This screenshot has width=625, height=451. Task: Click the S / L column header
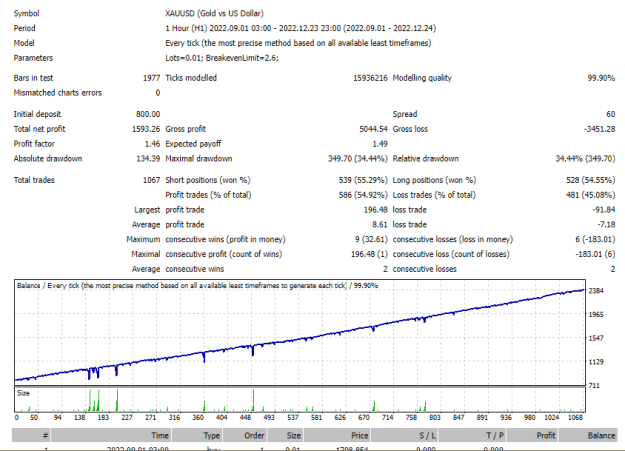point(404,435)
